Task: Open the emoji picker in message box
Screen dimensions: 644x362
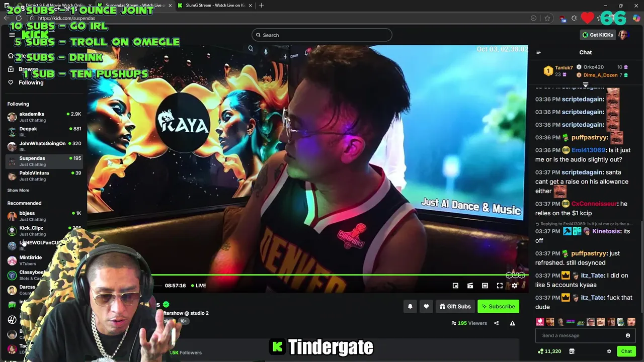Action: click(x=628, y=335)
